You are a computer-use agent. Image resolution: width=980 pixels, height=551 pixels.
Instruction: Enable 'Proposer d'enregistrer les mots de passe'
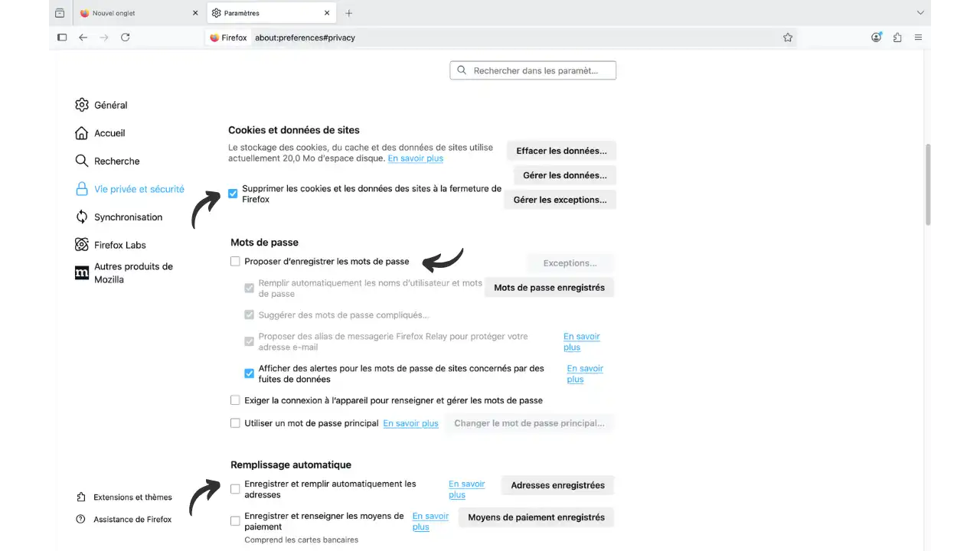point(235,261)
